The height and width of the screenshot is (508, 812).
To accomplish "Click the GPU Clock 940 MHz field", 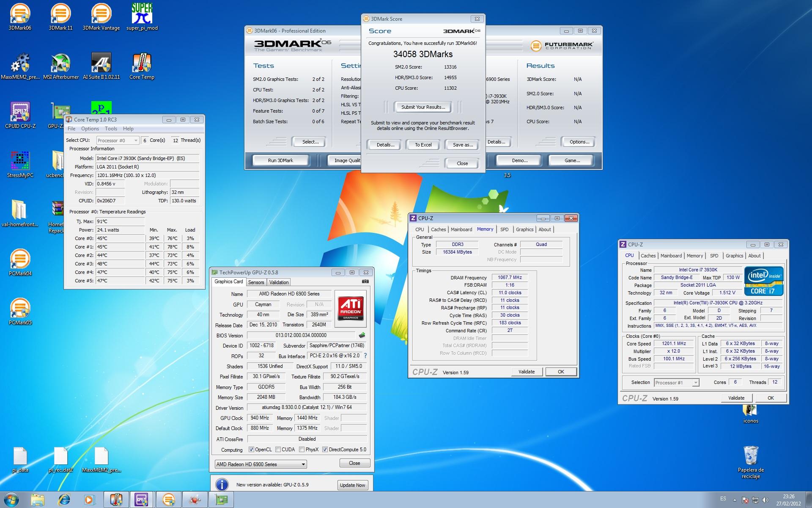I will [x=260, y=418].
